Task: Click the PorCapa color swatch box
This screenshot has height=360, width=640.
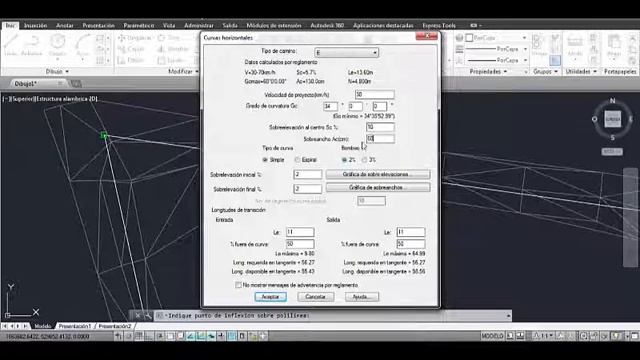Action: tap(469, 38)
